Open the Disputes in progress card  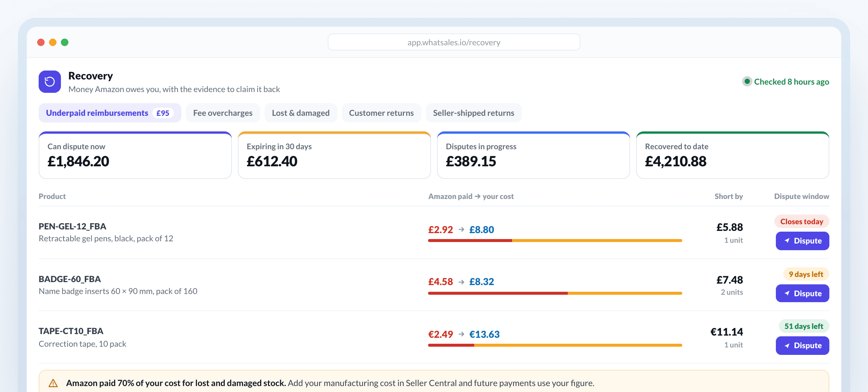coord(534,155)
